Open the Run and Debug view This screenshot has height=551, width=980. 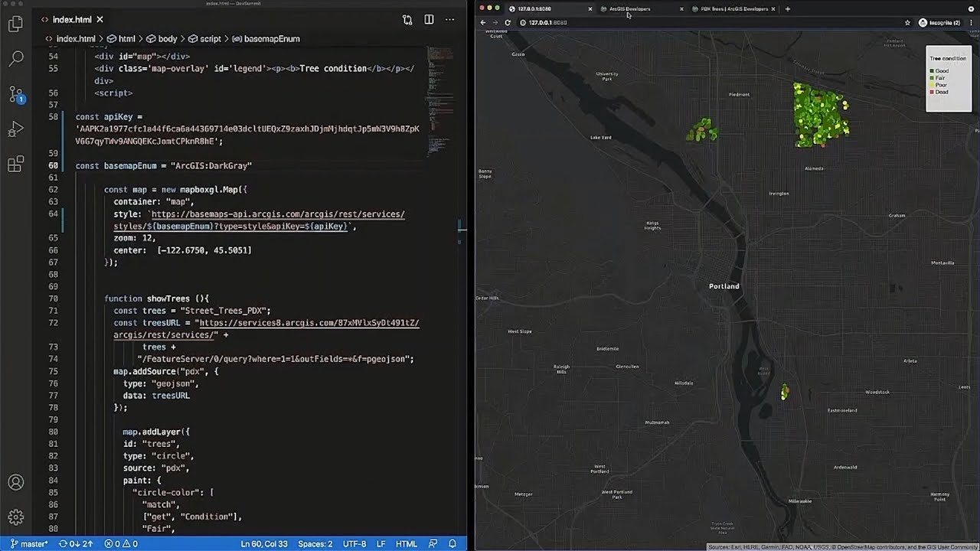pos(15,129)
